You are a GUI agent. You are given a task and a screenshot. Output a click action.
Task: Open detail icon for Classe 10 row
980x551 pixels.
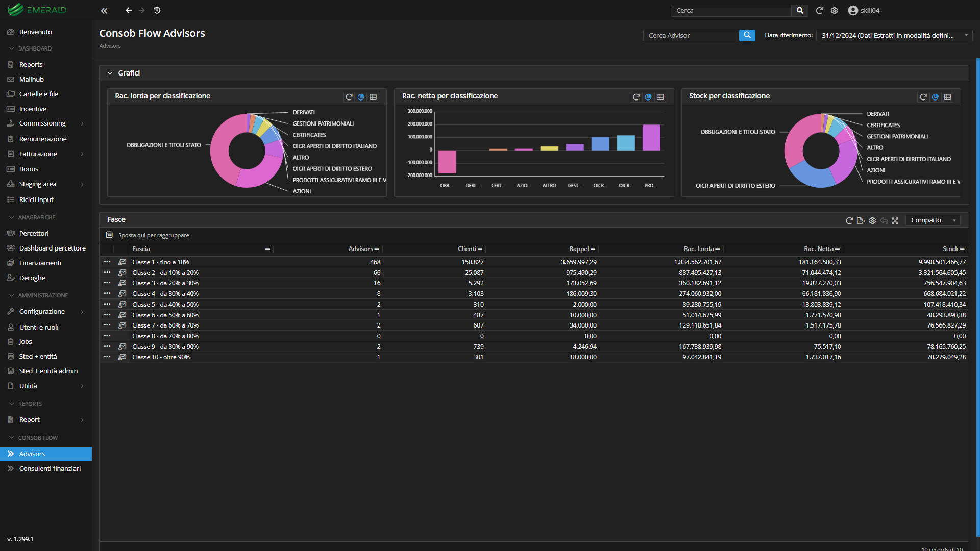click(122, 357)
